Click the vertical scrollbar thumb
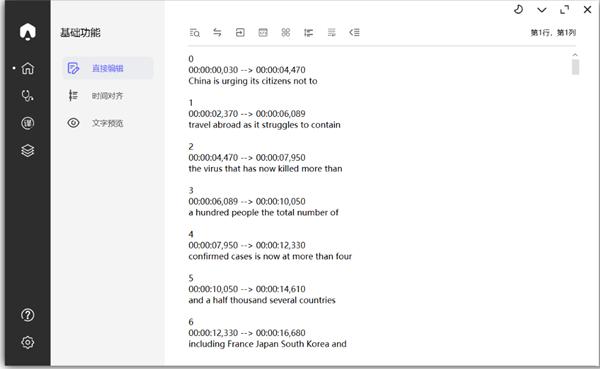Viewport: 600px width, 369px height. [576, 67]
